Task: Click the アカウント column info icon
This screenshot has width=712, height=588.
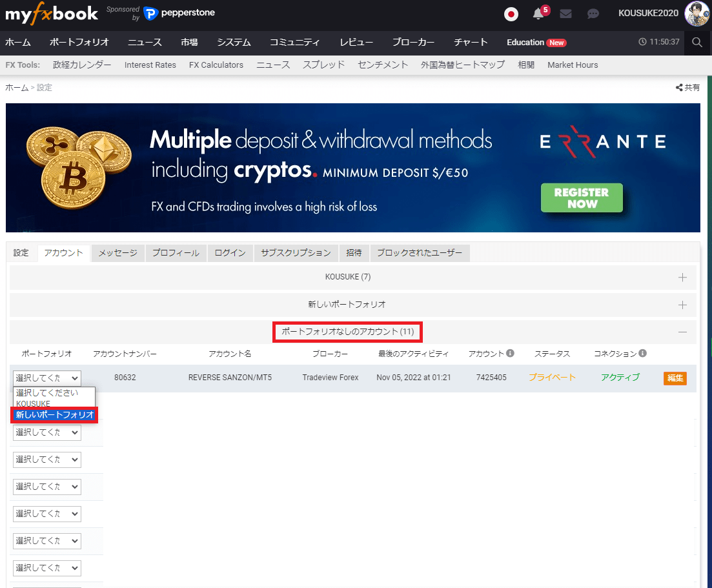Action: pos(510,353)
